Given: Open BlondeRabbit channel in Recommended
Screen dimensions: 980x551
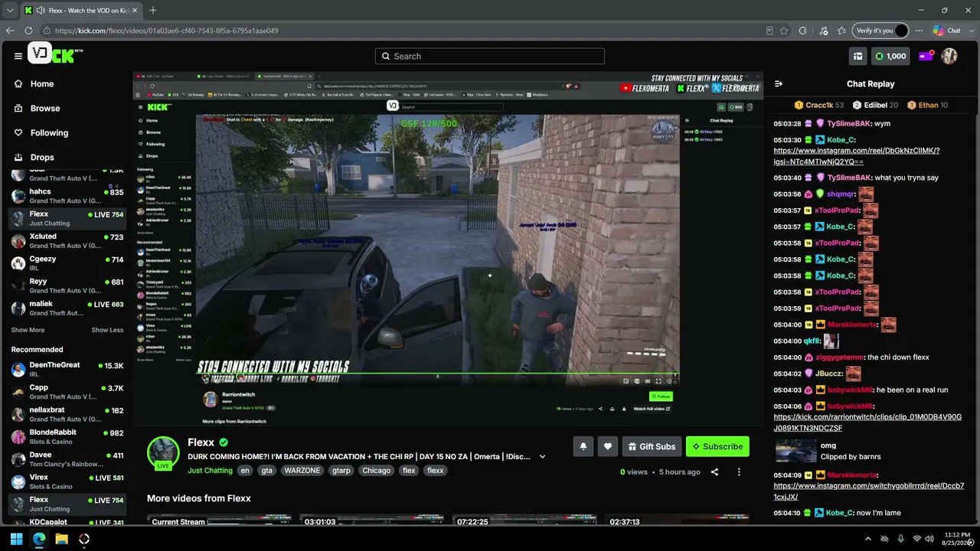Looking at the screenshot, I should [x=67, y=437].
